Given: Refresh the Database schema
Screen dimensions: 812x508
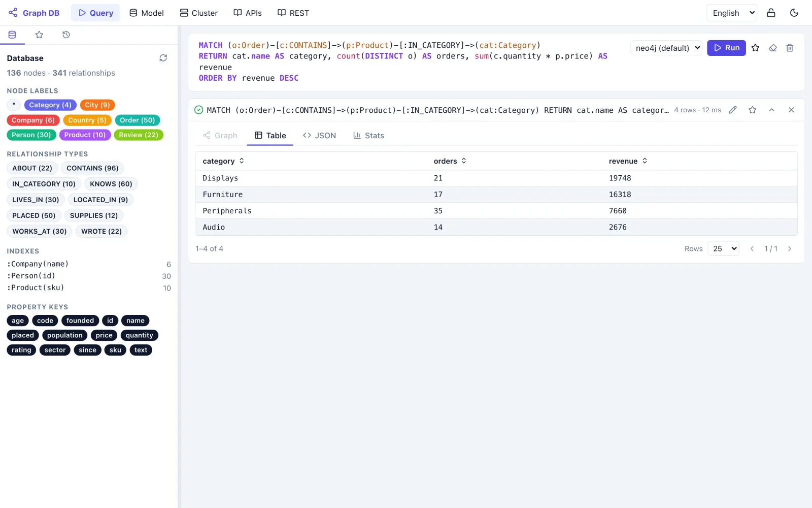Looking at the screenshot, I should click(163, 58).
